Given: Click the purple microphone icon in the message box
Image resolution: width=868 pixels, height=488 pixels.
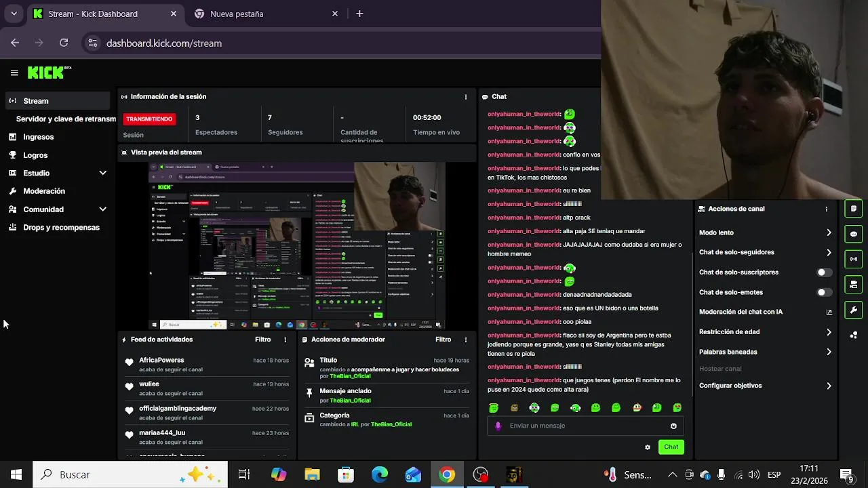Looking at the screenshot, I should tap(498, 426).
